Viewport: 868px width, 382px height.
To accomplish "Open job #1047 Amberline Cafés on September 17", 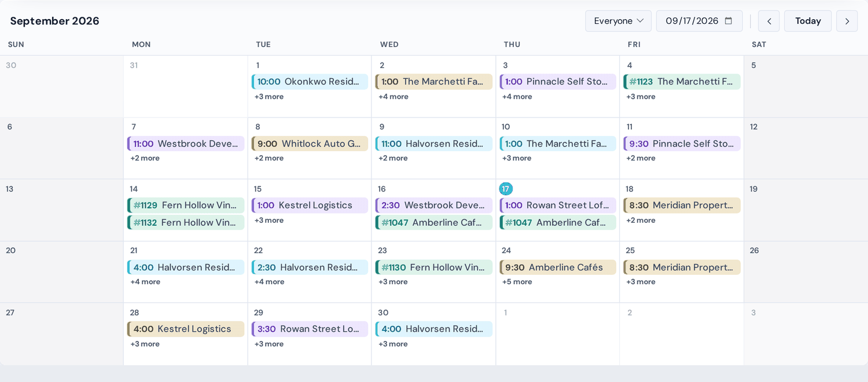I will 558,222.
